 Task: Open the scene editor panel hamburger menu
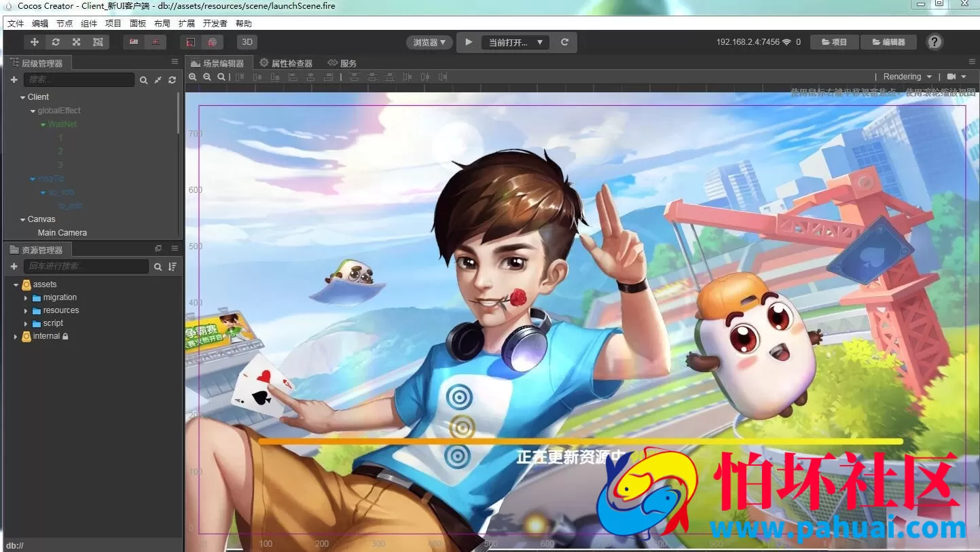pyautogui.click(x=973, y=62)
